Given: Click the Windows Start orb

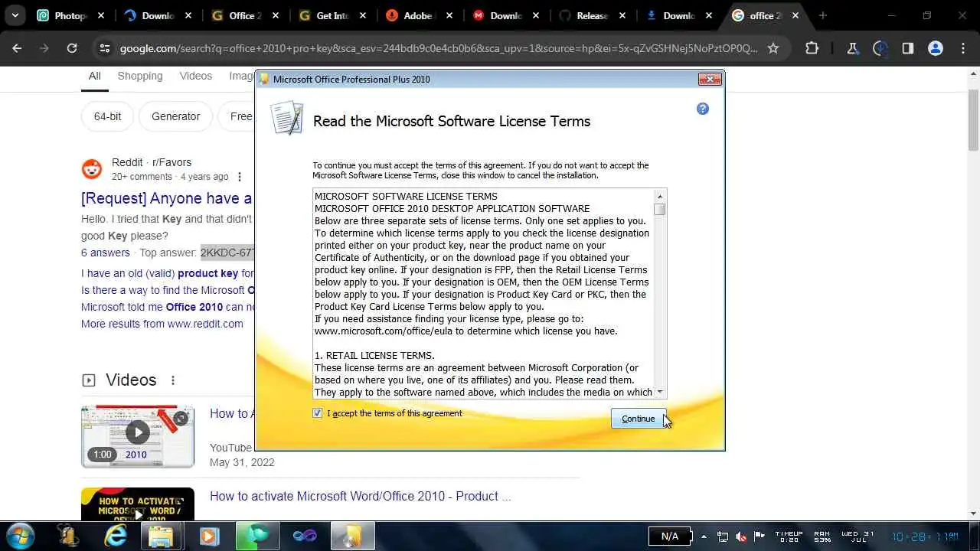Looking at the screenshot, I should pyautogui.click(x=21, y=536).
